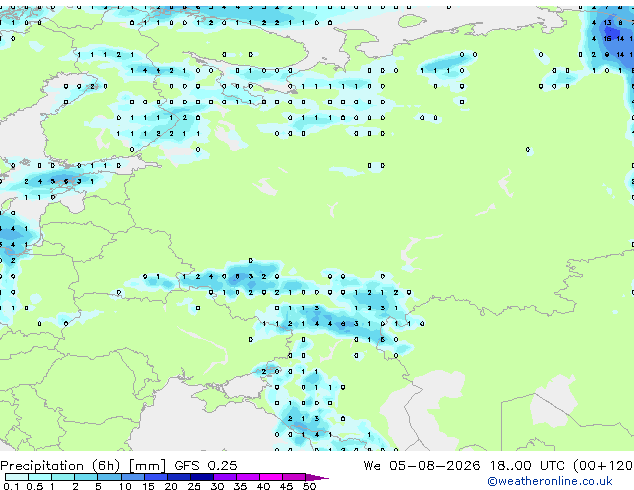Click the legend swatch between 25 and 30

[202, 477]
